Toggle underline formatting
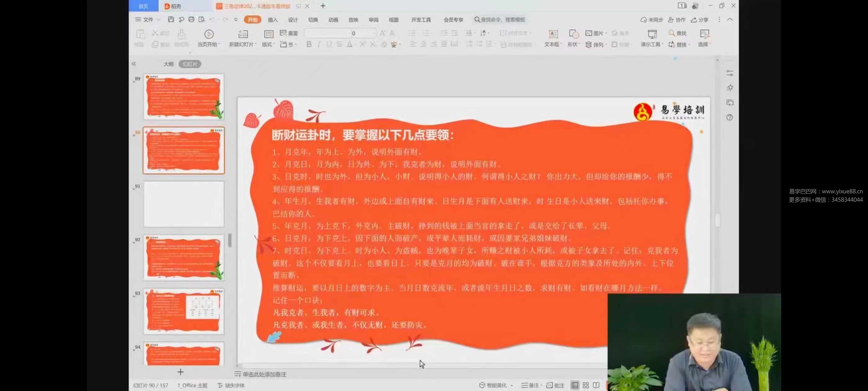The image size is (868, 391). click(329, 44)
